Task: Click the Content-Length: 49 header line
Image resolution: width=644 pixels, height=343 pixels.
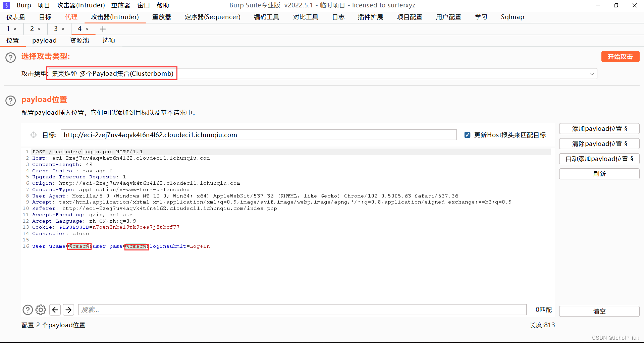Action: pyautogui.click(x=62, y=165)
